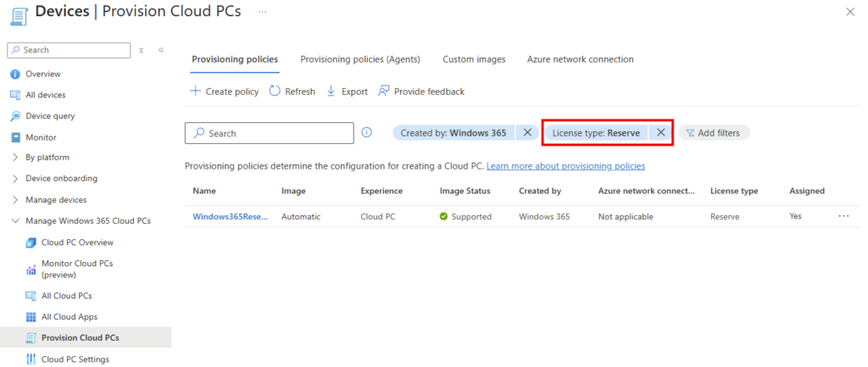Open the Overview info icon
Image resolution: width=868 pixels, height=367 pixels.
(15, 75)
